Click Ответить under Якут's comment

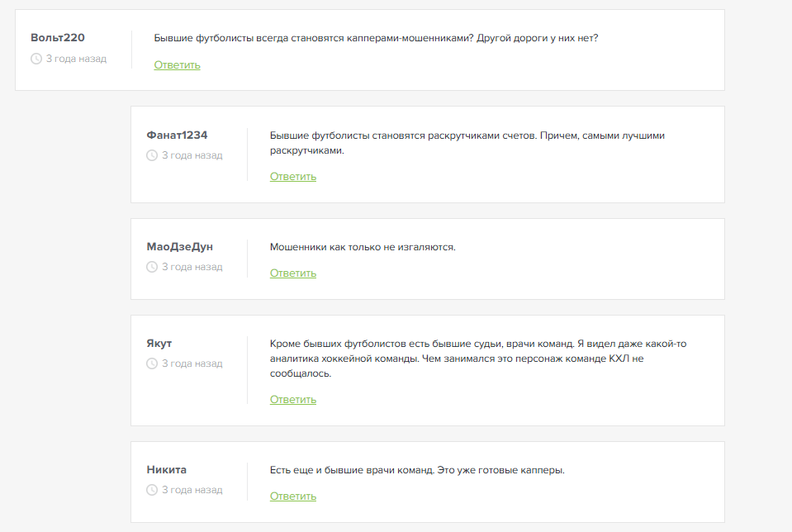click(292, 400)
